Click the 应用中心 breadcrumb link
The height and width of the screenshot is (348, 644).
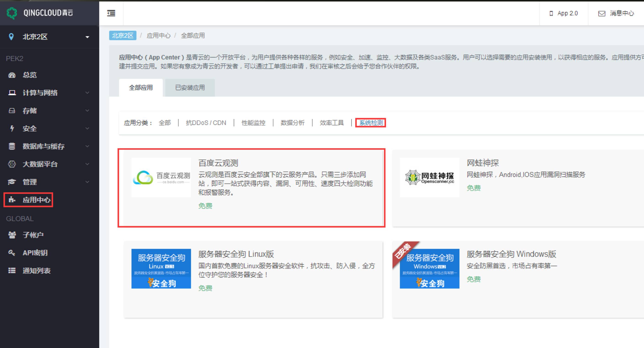point(158,35)
